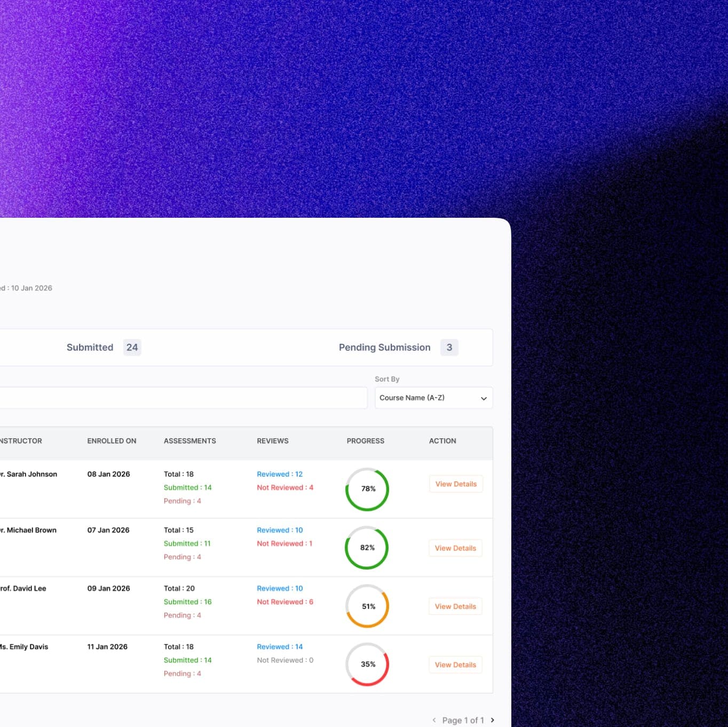Click the Submitted count badge 24
This screenshot has height=727, width=728.
(x=132, y=347)
